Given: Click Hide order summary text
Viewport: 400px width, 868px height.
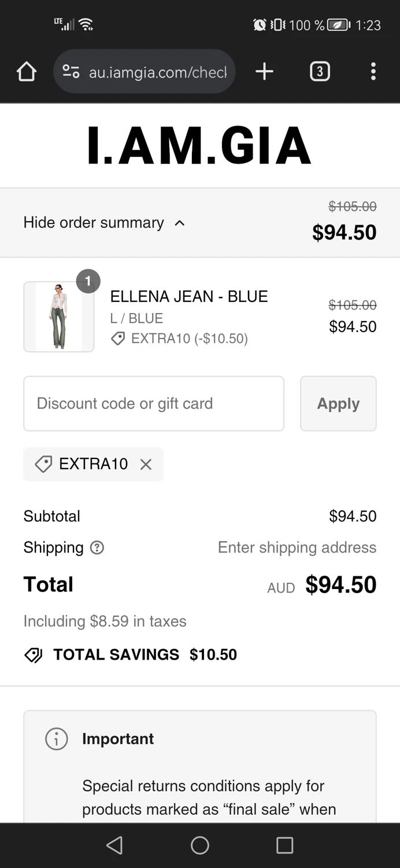Looking at the screenshot, I should pos(94,223).
